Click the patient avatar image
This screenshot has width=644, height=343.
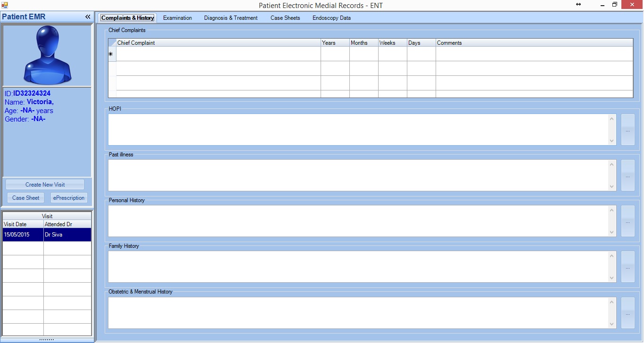coord(47,55)
